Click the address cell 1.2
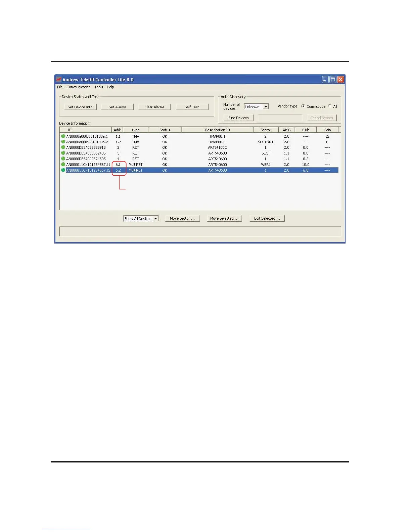The width and height of the screenshot is (411, 532). 118,142
